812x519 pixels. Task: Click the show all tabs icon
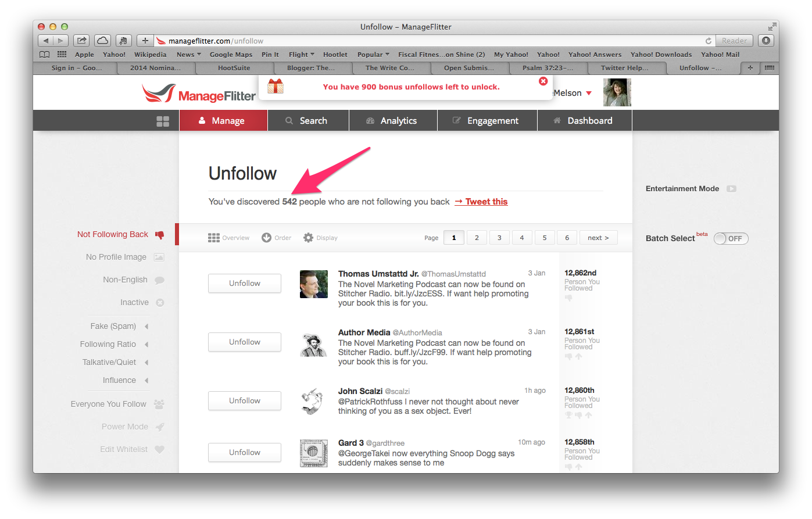770,68
